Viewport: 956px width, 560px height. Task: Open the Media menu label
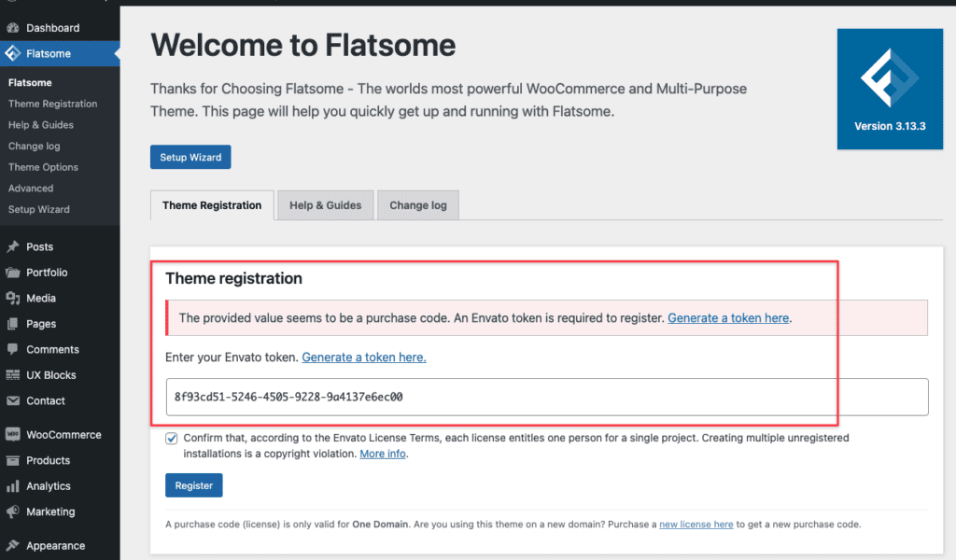pyautogui.click(x=41, y=298)
